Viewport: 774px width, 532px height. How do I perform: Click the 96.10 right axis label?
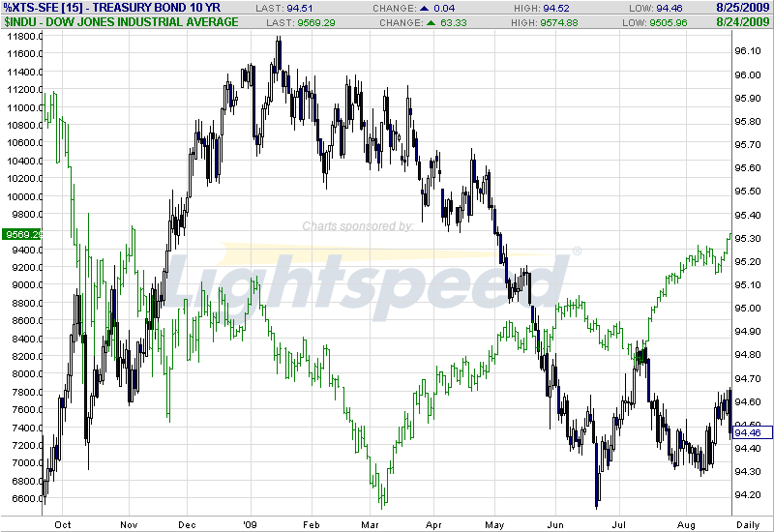click(748, 51)
